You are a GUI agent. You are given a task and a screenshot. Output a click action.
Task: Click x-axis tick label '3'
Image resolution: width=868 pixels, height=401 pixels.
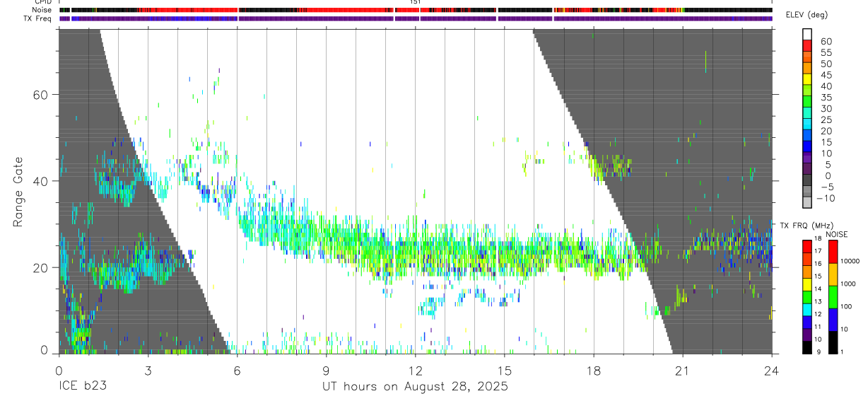(148, 369)
